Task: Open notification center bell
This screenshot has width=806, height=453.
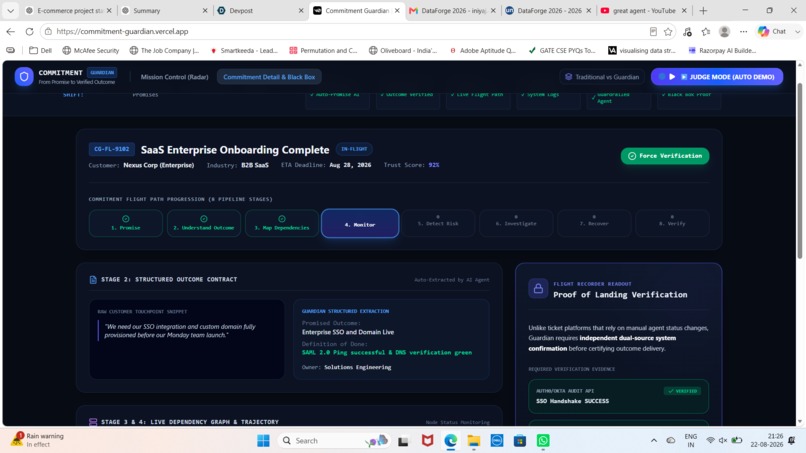Action: pos(792,441)
